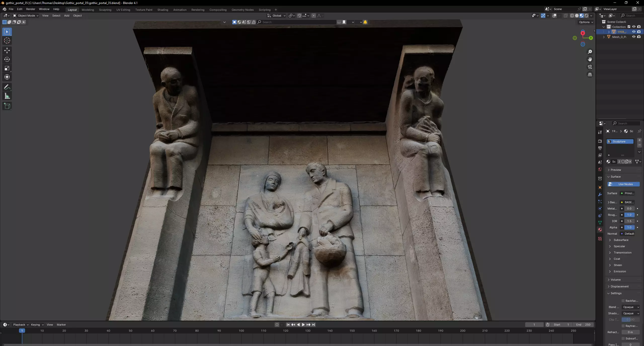This screenshot has width=644, height=346.
Task: Select the Measure tool
Action: 7,96
